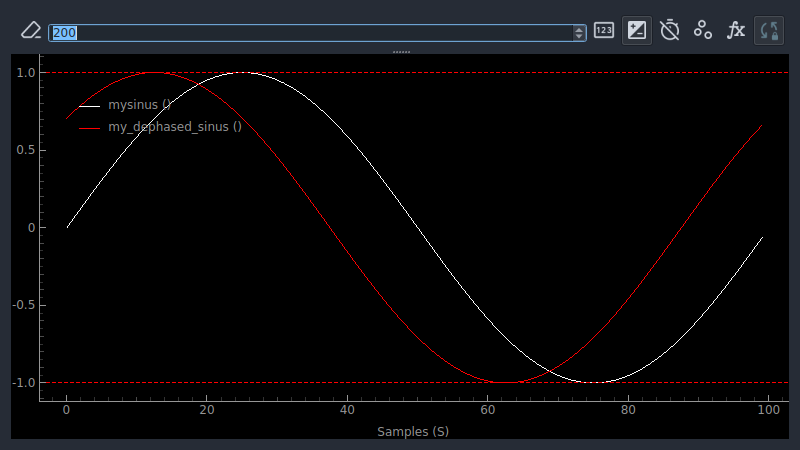Click the 40 tick on the x-axis

347,410
